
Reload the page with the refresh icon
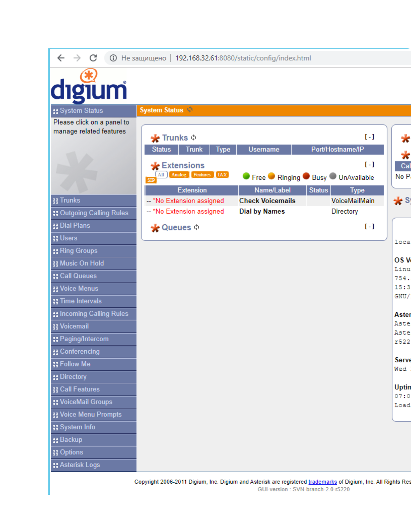click(93, 58)
